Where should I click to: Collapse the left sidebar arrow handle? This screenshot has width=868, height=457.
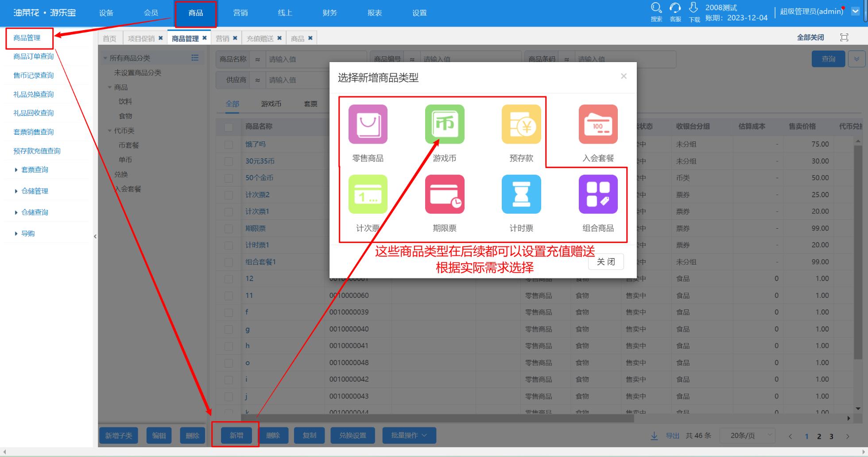click(x=95, y=237)
